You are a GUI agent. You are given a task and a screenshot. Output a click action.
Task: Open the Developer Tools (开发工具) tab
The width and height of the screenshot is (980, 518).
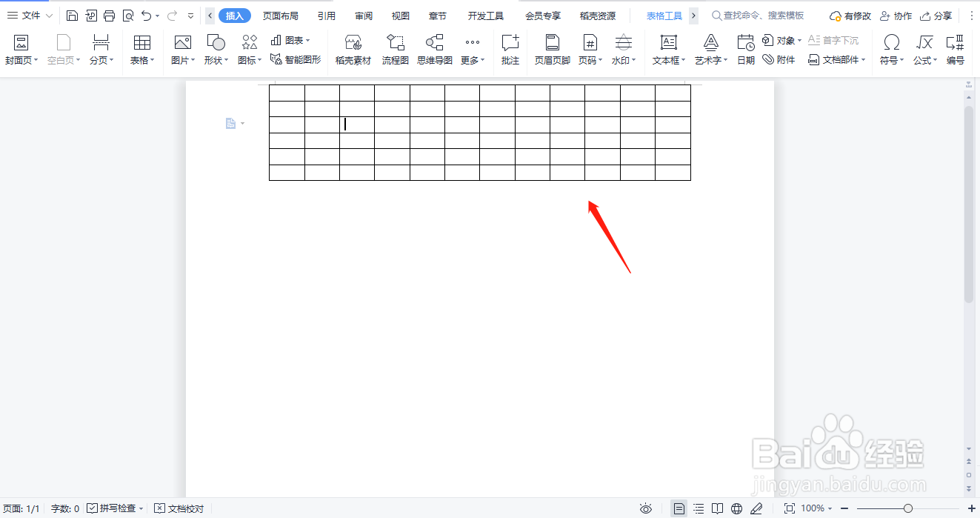click(x=486, y=16)
